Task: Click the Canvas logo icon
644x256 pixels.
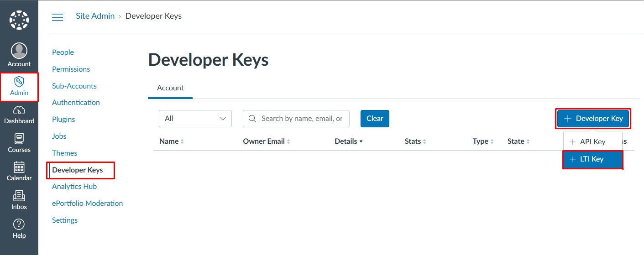Action: [19, 21]
